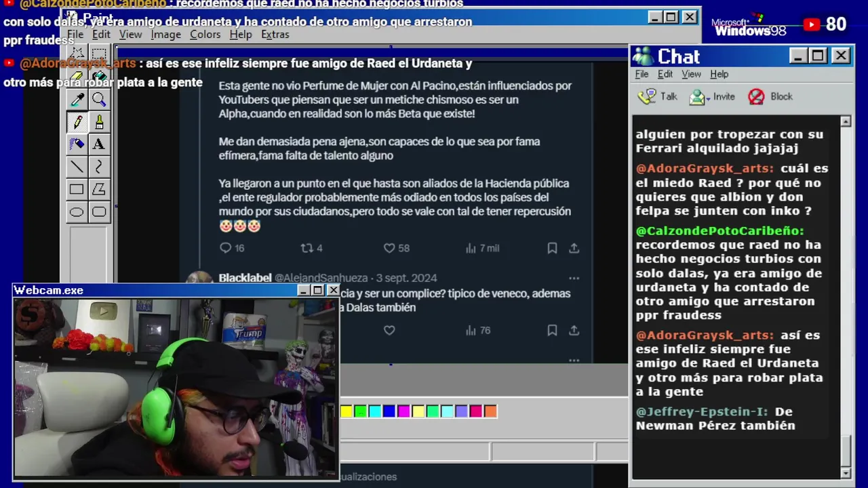Image resolution: width=868 pixels, height=488 pixels.
Task: Open the Help menu in Chat window
Action: point(719,75)
